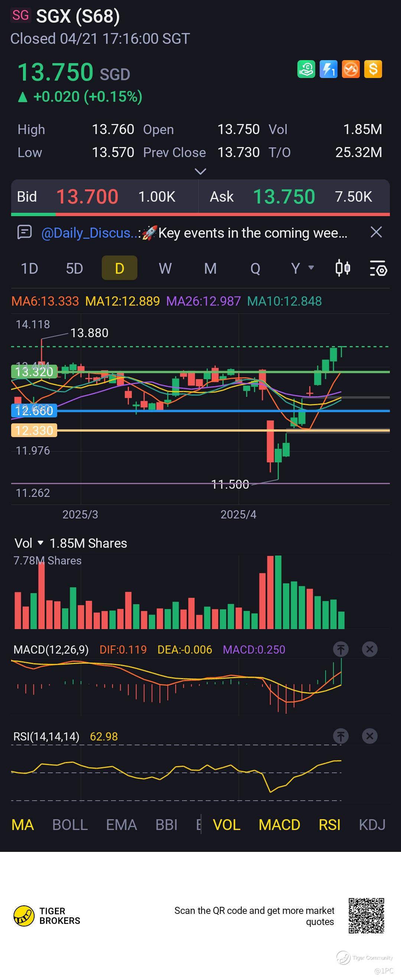Expand the quote details chevron
401x980 pixels.
(200, 172)
